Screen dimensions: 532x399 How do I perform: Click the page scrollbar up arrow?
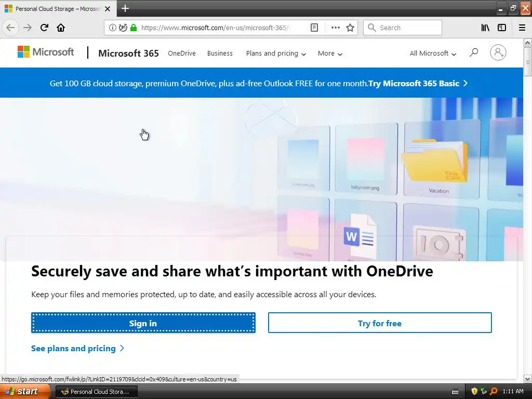pos(527,43)
